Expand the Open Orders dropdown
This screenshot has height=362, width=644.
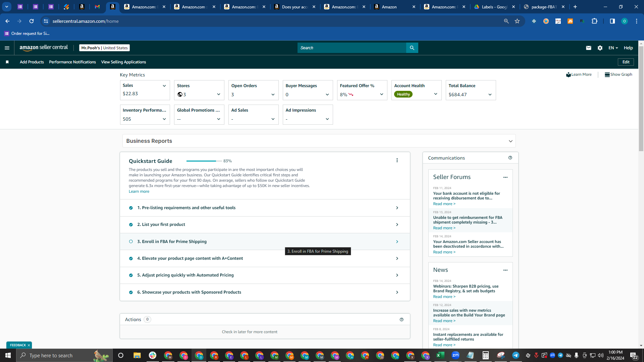tap(273, 95)
